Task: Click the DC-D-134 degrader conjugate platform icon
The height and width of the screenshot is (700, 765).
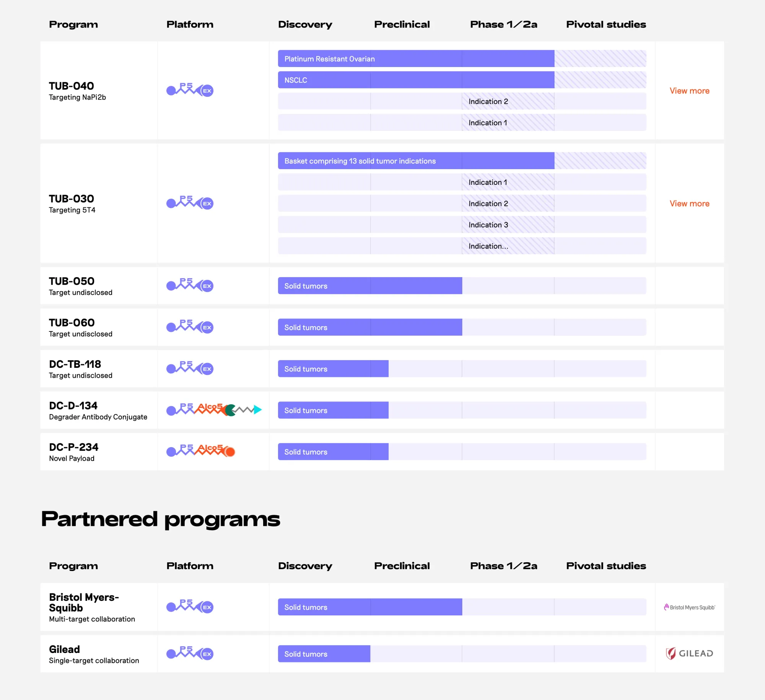Action: click(213, 410)
